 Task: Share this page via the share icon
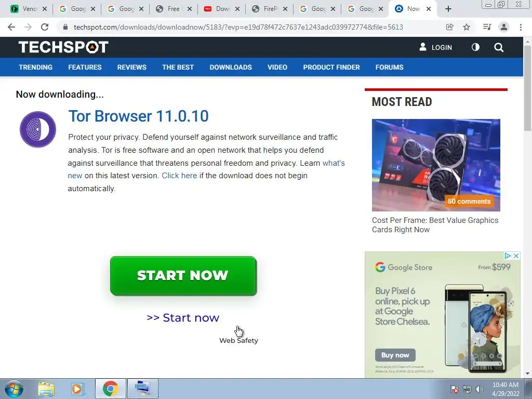[449, 27]
